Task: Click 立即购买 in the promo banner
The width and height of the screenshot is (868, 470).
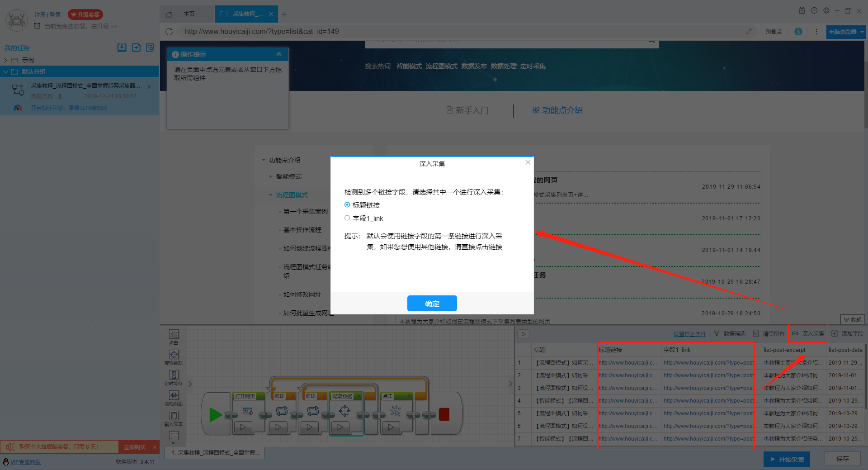Action: [x=134, y=447]
